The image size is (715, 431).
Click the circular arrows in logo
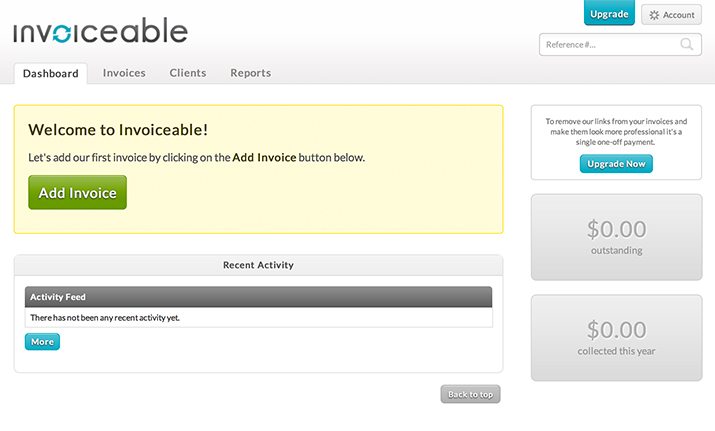pos(62,34)
